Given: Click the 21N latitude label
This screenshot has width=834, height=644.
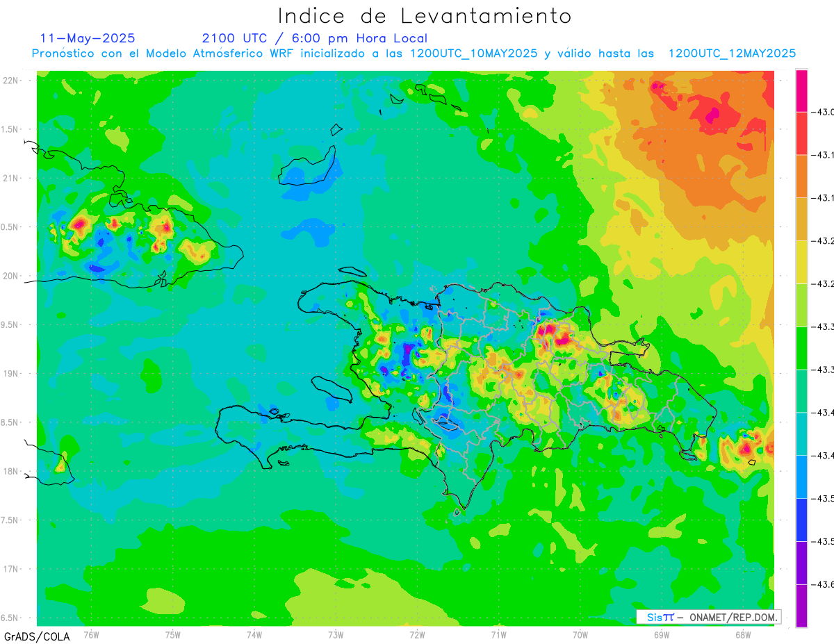Looking at the screenshot, I should click(10, 178).
